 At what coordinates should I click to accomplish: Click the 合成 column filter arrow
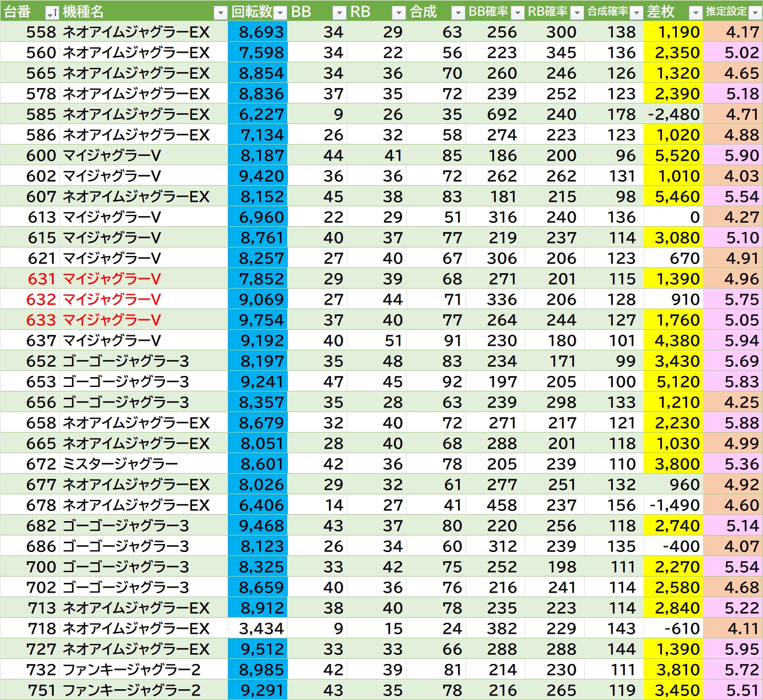[x=458, y=13]
